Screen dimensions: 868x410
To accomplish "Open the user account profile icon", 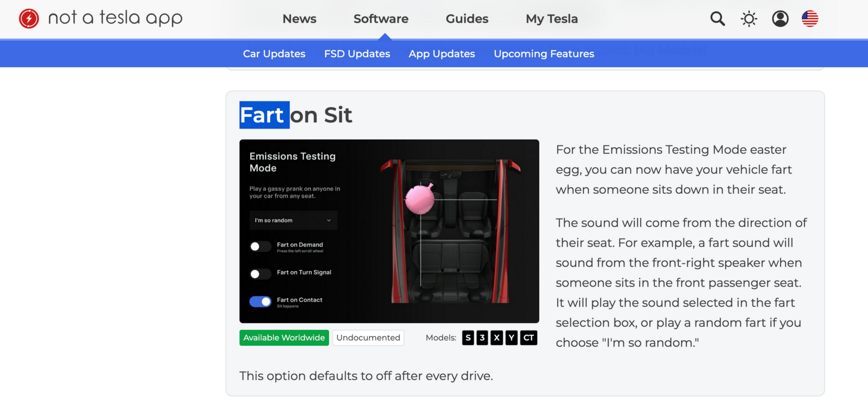I will 780,19.
